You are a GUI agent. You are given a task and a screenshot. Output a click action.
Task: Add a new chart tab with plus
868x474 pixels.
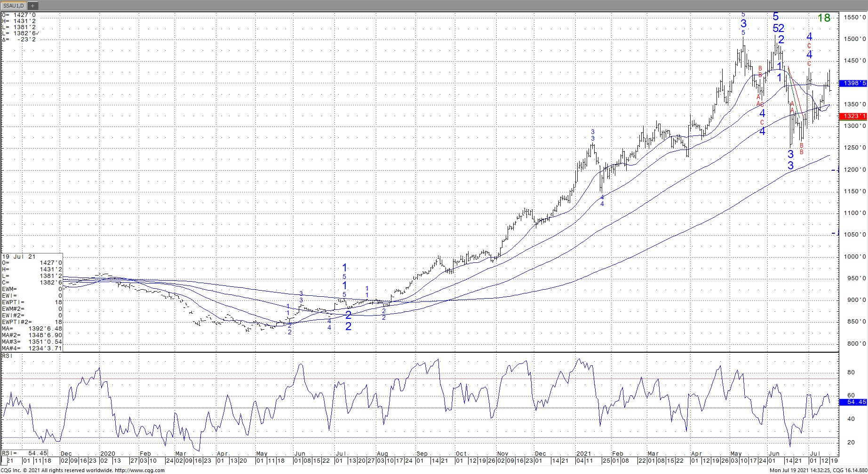point(33,6)
